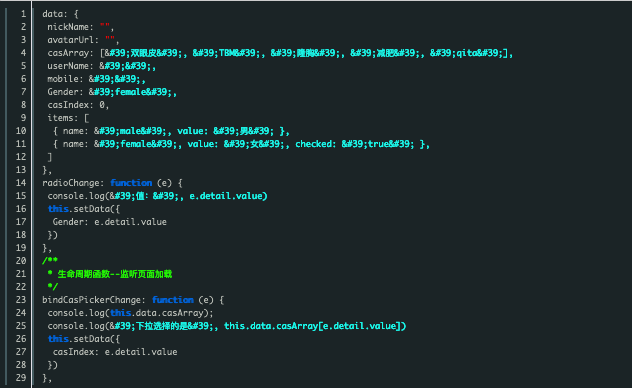Click Gender: e.detail.value assignment

[x=110, y=222]
